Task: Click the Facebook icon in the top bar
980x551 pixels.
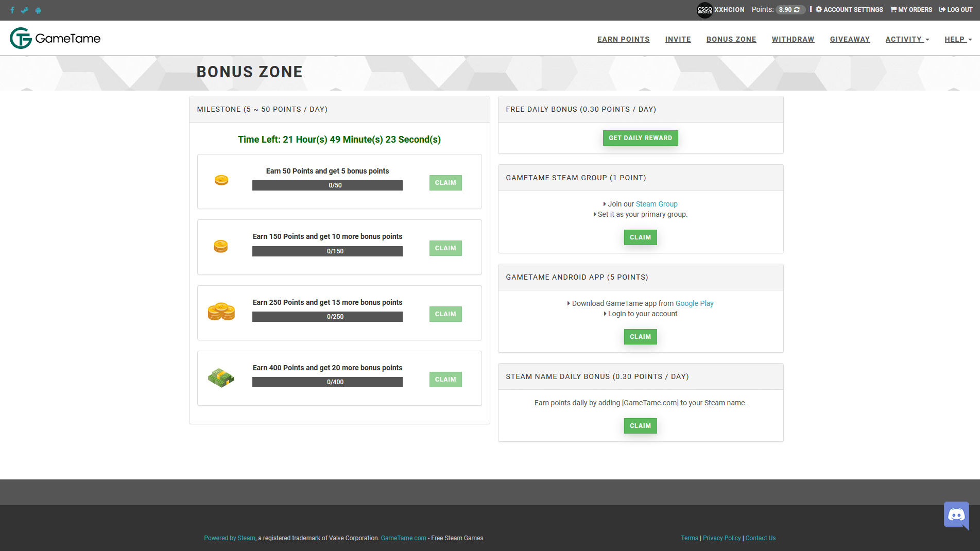Action: (12, 10)
